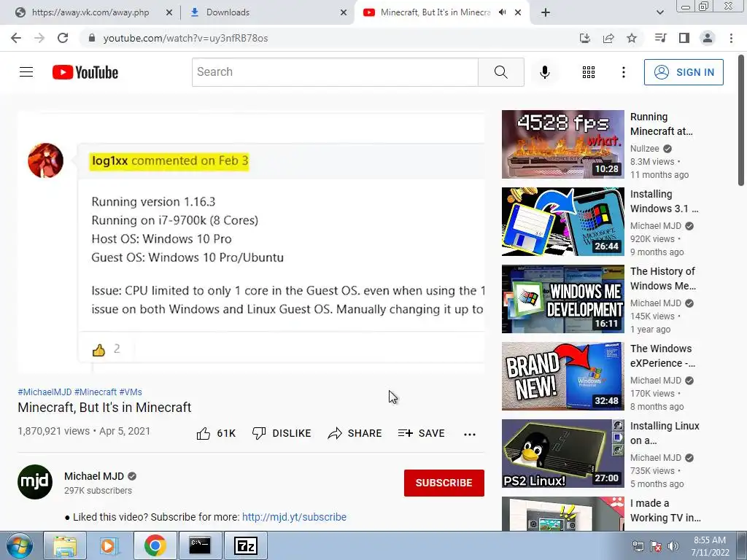Screen dimensions: 747x560
Task: Open 'The History of Windows Me' title
Action: (663, 279)
